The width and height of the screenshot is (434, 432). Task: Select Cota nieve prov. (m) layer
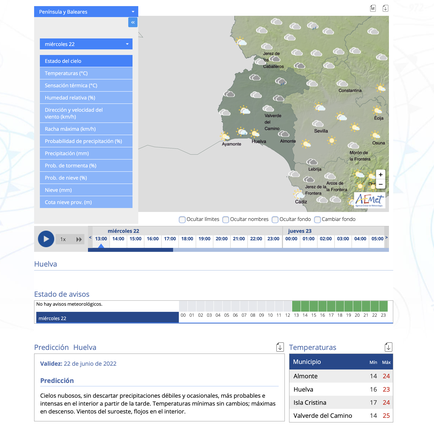86,202
